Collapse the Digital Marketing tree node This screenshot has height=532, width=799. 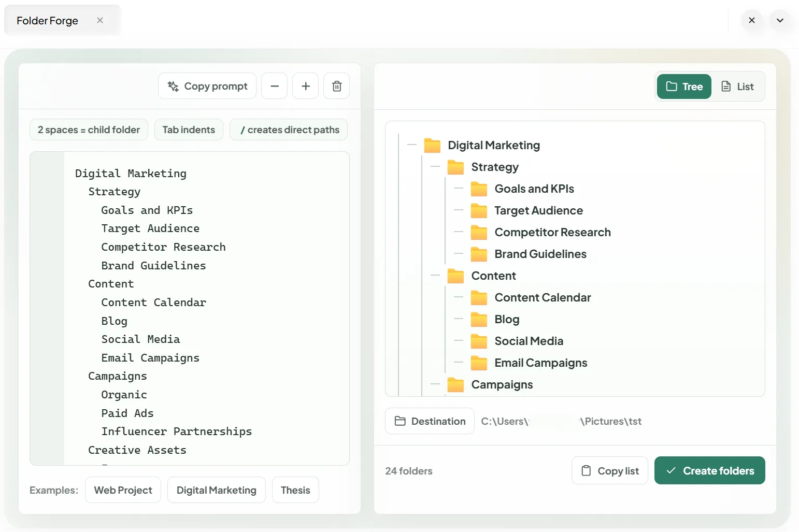(412, 146)
